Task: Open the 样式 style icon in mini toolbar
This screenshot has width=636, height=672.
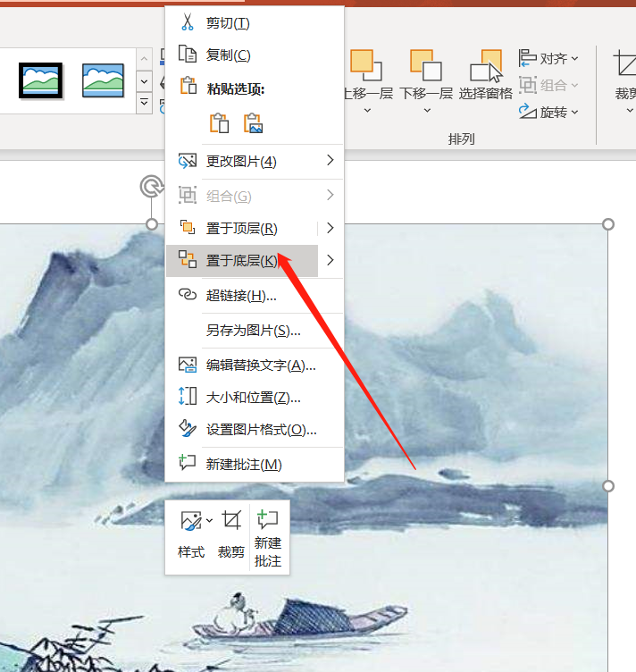Action: click(x=191, y=521)
